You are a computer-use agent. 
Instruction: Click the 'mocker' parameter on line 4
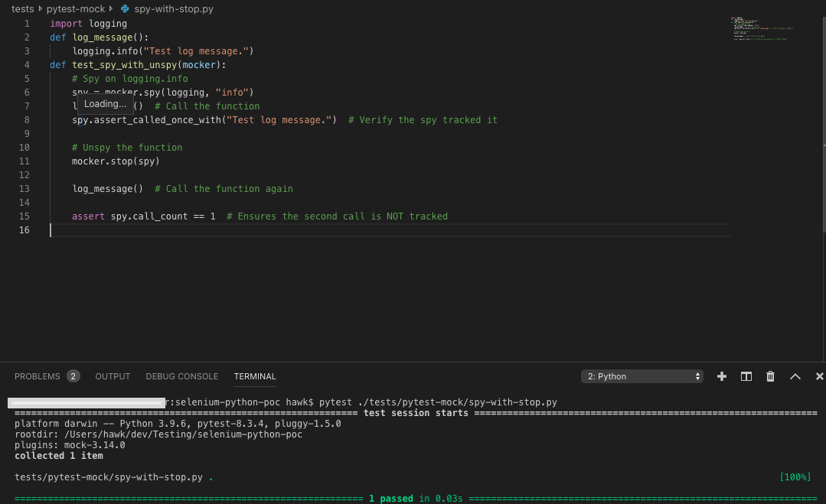coord(198,65)
